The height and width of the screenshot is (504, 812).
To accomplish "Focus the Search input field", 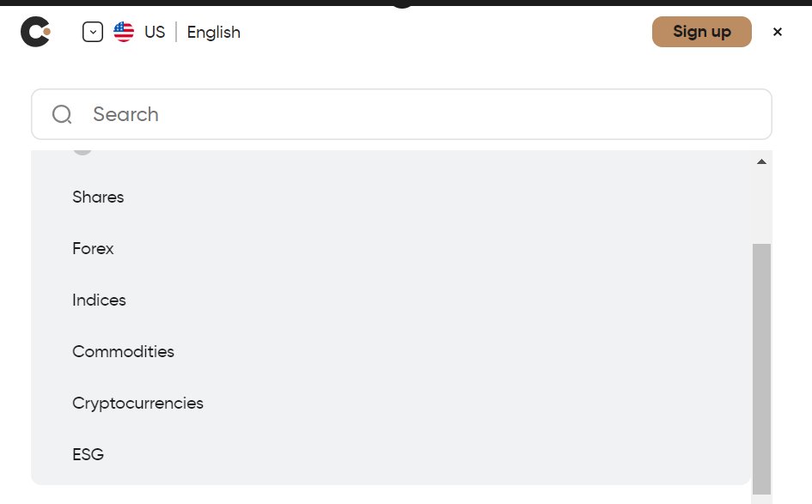I will (412, 114).
